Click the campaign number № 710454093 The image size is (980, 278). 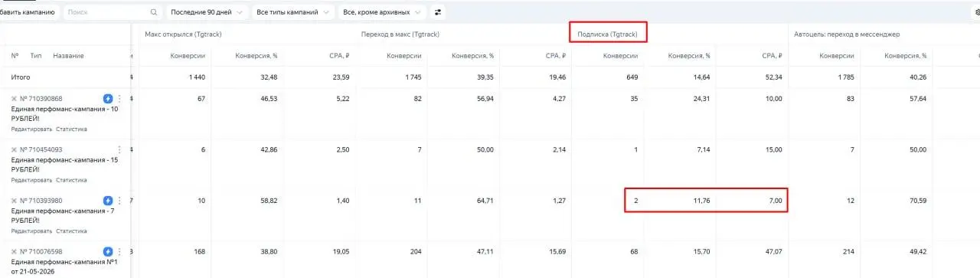[41, 149]
